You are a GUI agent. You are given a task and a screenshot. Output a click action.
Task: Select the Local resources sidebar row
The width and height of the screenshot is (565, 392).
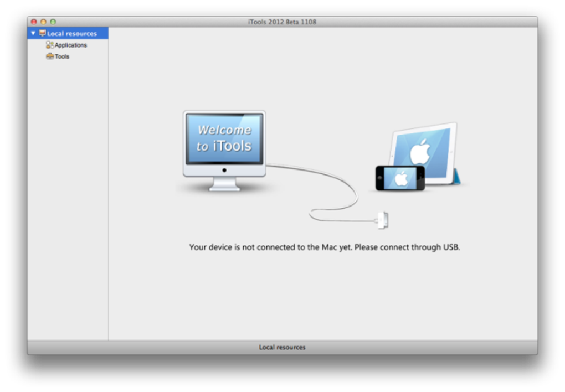point(68,33)
